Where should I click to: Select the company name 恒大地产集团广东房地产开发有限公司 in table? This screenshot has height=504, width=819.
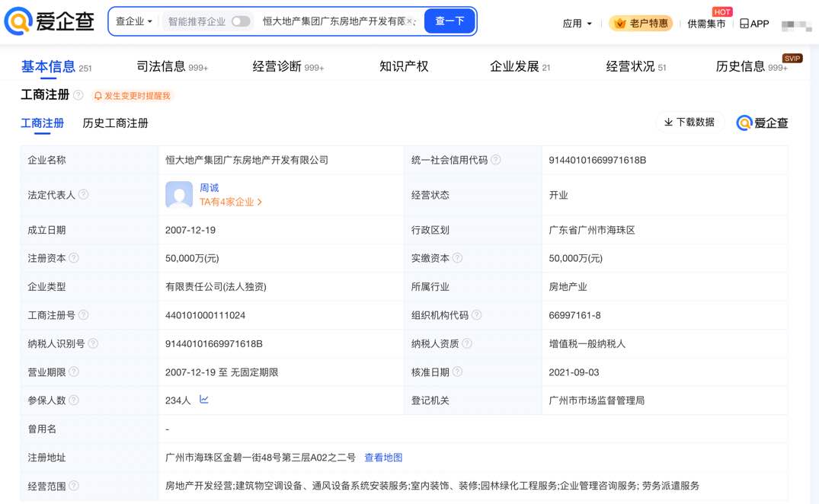coord(247,160)
